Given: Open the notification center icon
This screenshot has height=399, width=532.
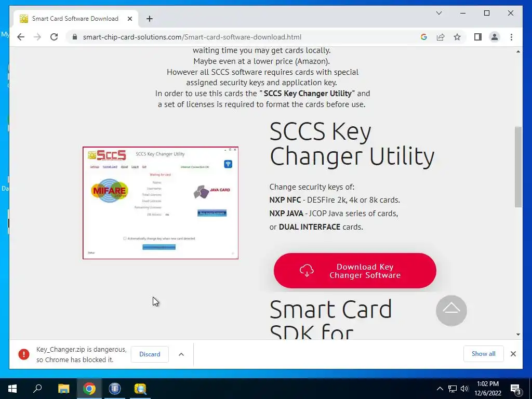Looking at the screenshot, I should 516,389.
